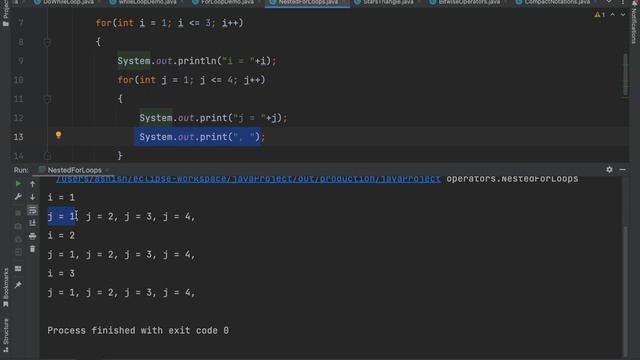Click up arrow to previous stack trace
This screenshot has height=360, width=640.
32,184
